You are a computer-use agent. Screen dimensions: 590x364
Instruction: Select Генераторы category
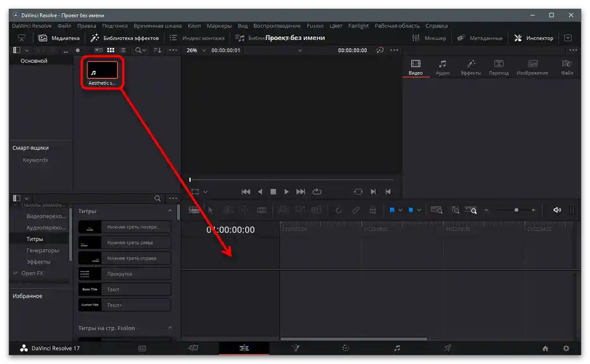42,250
